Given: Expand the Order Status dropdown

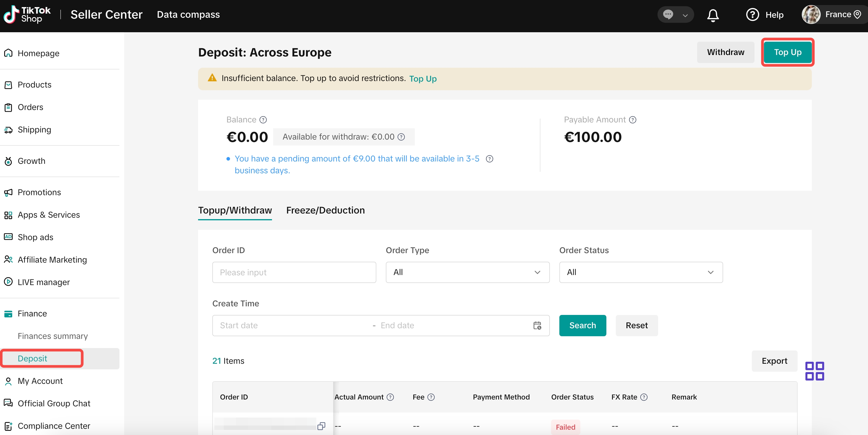Looking at the screenshot, I should click(x=641, y=272).
